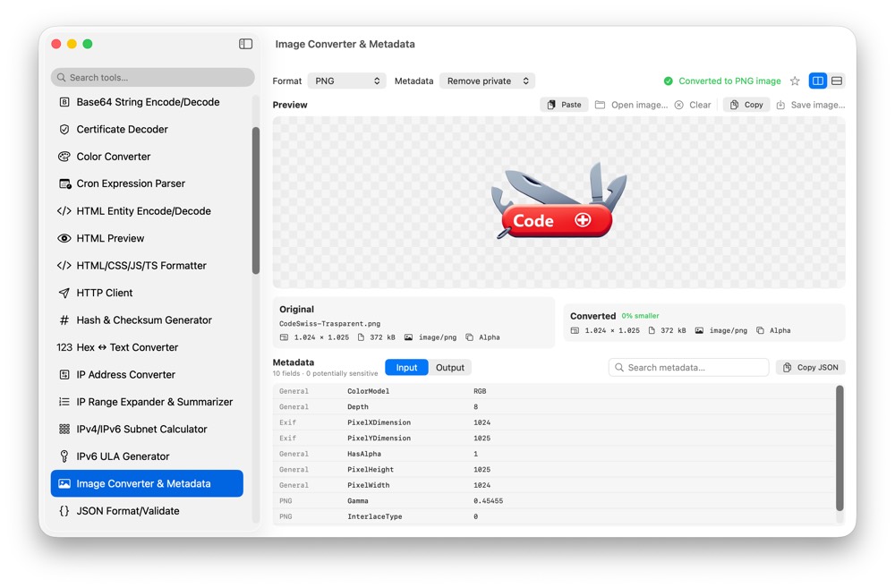Click the IP Address Converter icon

click(64, 375)
